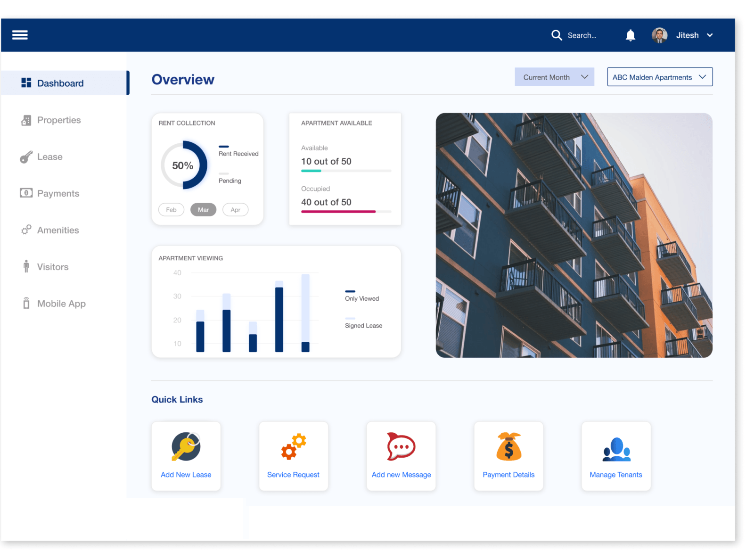Screen dimensions: 754x560
Task: Go to Dashboard in sidebar
Action: (x=65, y=83)
